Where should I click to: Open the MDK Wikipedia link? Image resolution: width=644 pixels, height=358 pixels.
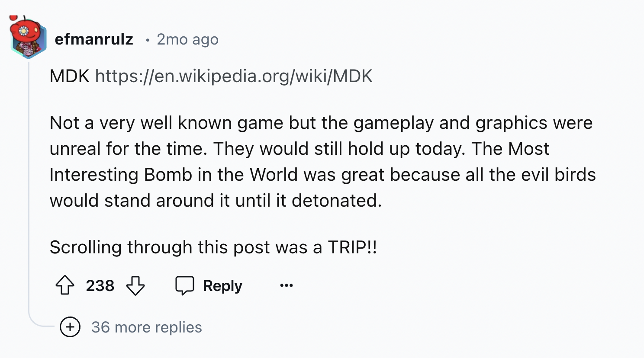pyautogui.click(x=234, y=76)
